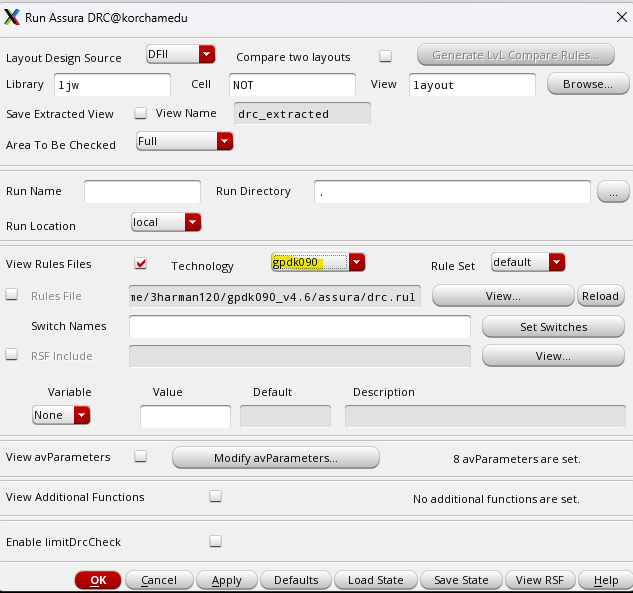The image size is (633, 593).
Task: Open run directory browser with ellipsis button
Action: point(613,192)
